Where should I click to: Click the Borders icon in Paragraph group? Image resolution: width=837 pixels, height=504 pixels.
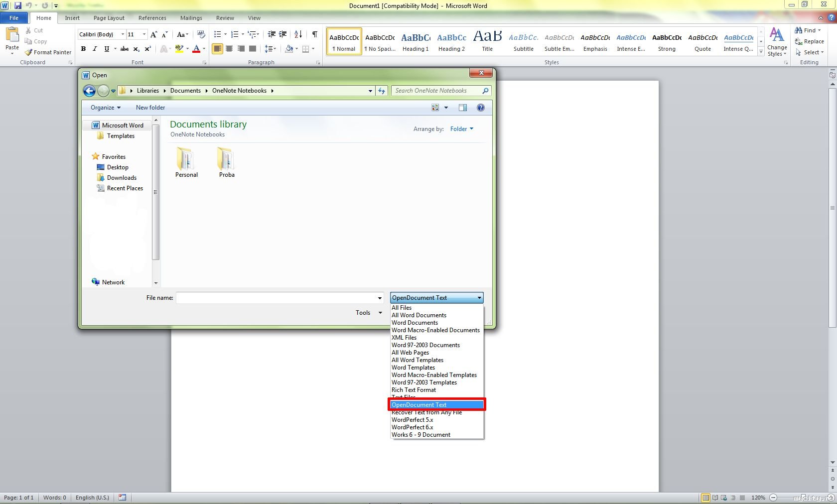(306, 49)
